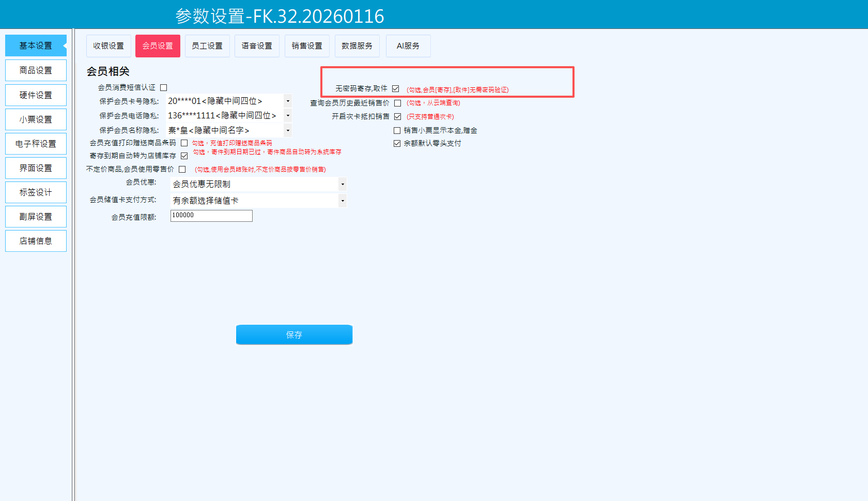The height and width of the screenshot is (501, 868).
Task: Toggle 查询会员历史最近销售价 checkbox
Action: tap(398, 103)
